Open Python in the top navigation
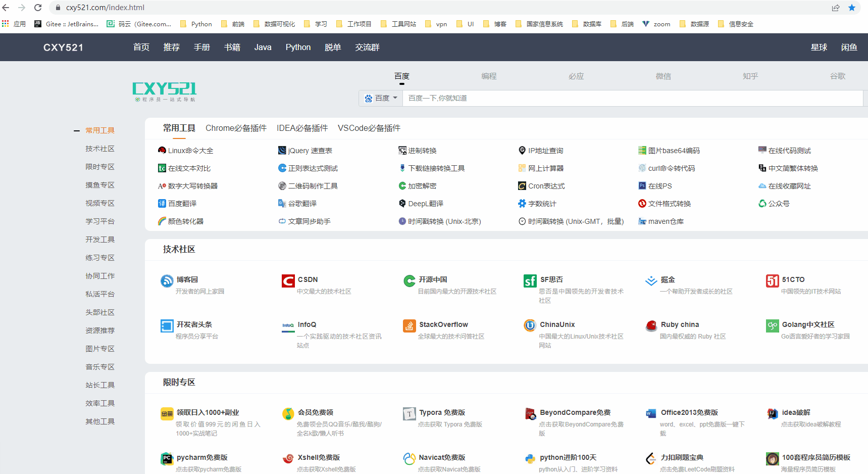 [x=298, y=48]
